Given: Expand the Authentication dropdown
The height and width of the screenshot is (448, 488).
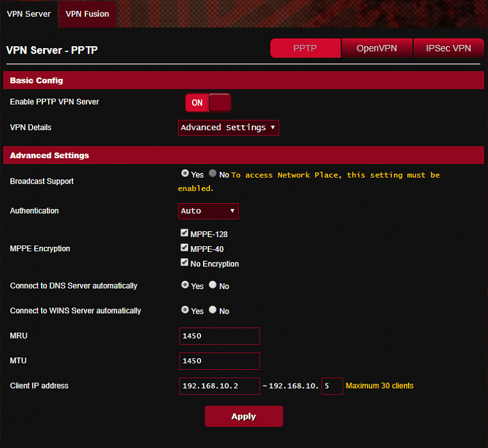Looking at the screenshot, I should [208, 211].
